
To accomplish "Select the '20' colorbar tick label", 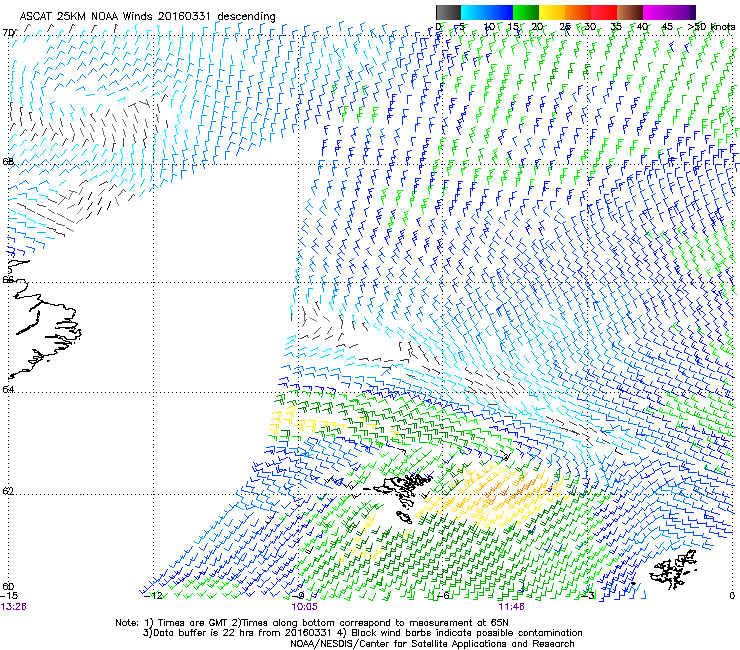I will [x=537, y=27].
